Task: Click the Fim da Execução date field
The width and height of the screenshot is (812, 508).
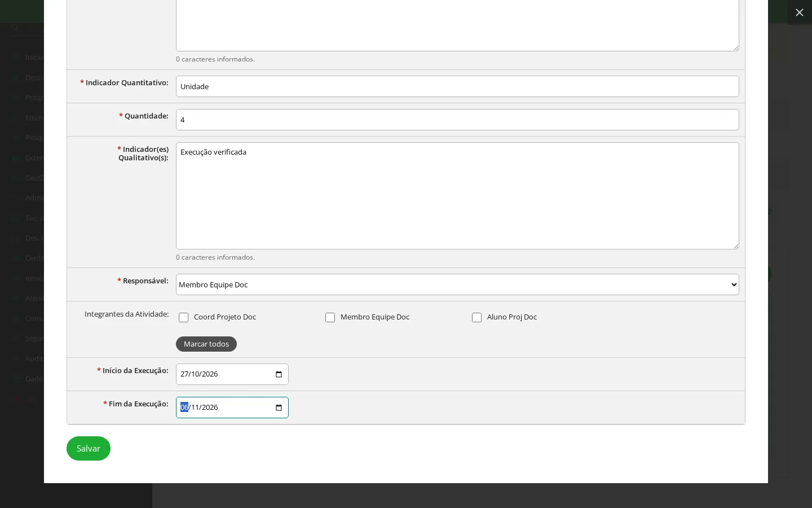Action: (232, 408)
